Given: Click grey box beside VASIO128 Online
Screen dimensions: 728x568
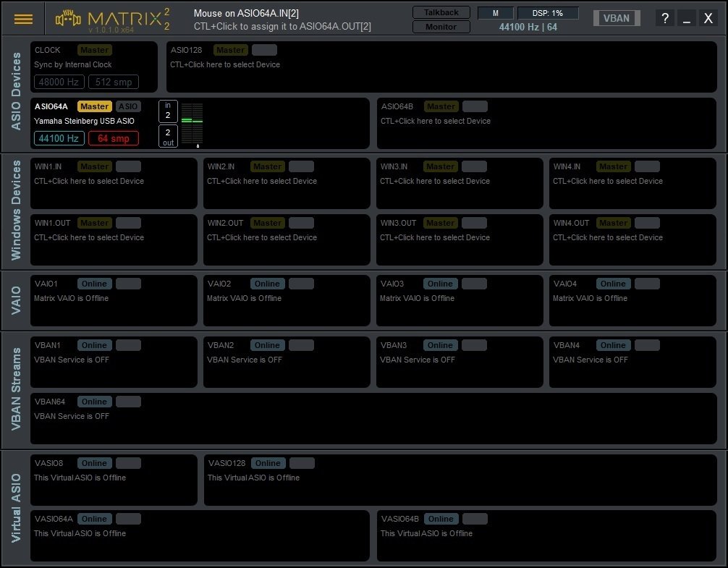Looking at the screenshot, I should click(302, 463).
